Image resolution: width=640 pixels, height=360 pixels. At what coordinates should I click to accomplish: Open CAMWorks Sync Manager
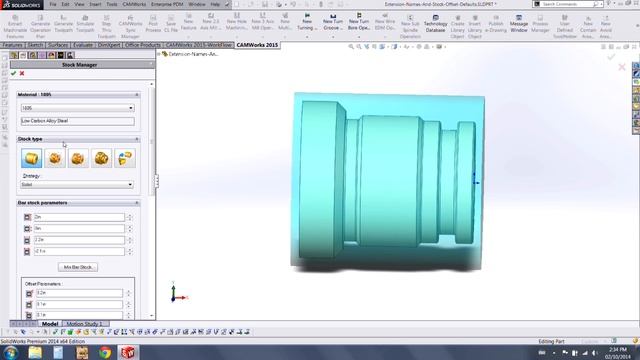(130, 27)
